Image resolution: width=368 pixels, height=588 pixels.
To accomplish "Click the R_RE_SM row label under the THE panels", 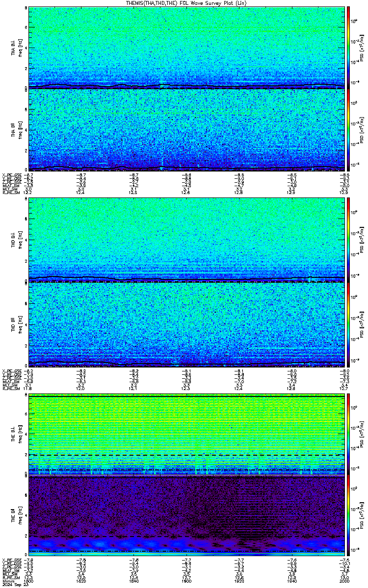I will click(10, 578).
